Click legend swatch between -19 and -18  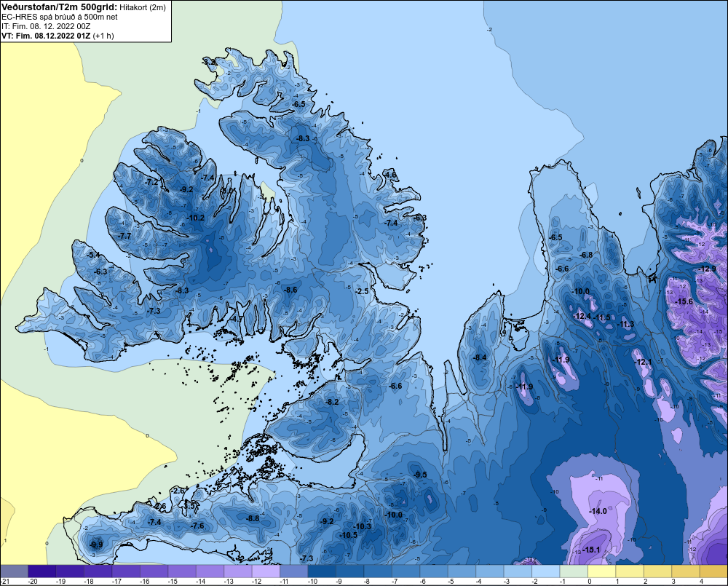70,571
